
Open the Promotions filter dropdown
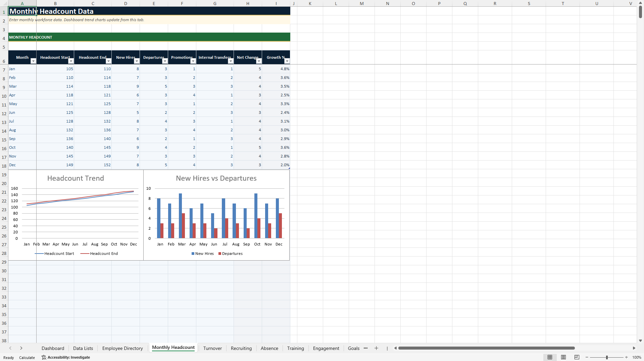[x=193, y=61]
